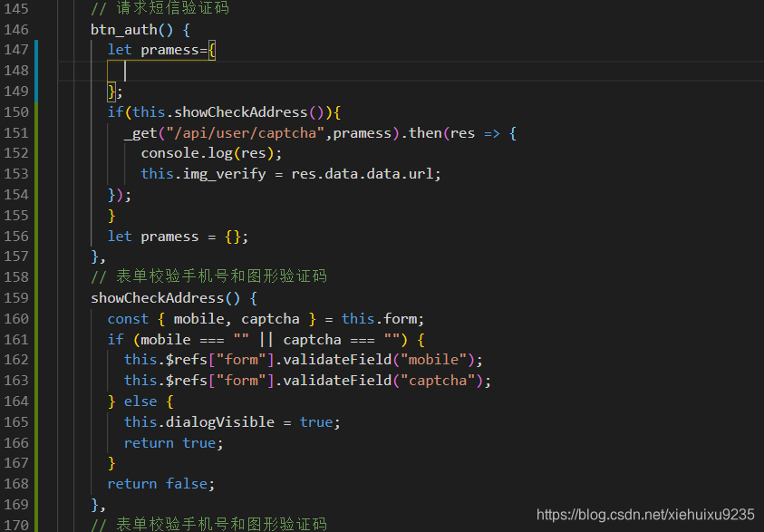The image size is (764, 532).
Task: Click line number 145 in the gutter
Action: [x=16, y=8]
